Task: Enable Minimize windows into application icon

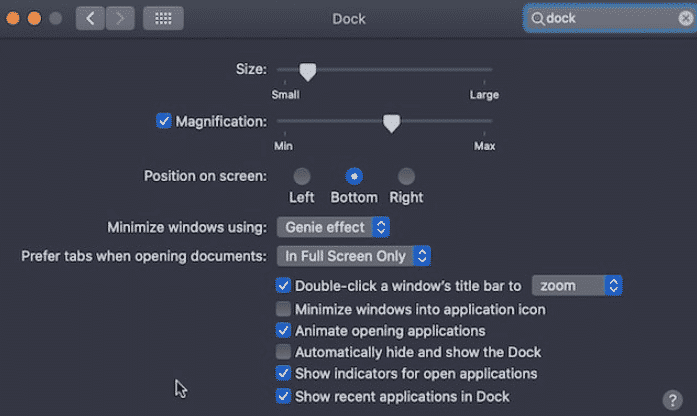Action: tap(283, 309)
